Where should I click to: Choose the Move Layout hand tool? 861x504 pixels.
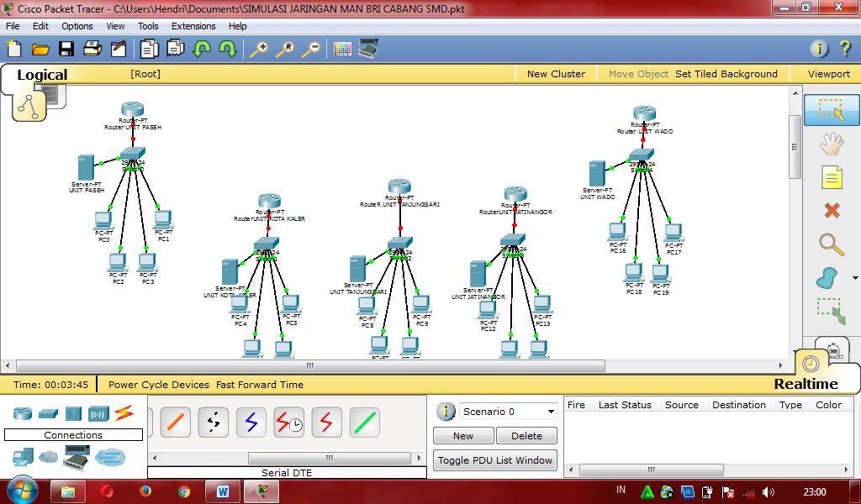(x=832, y=144)
